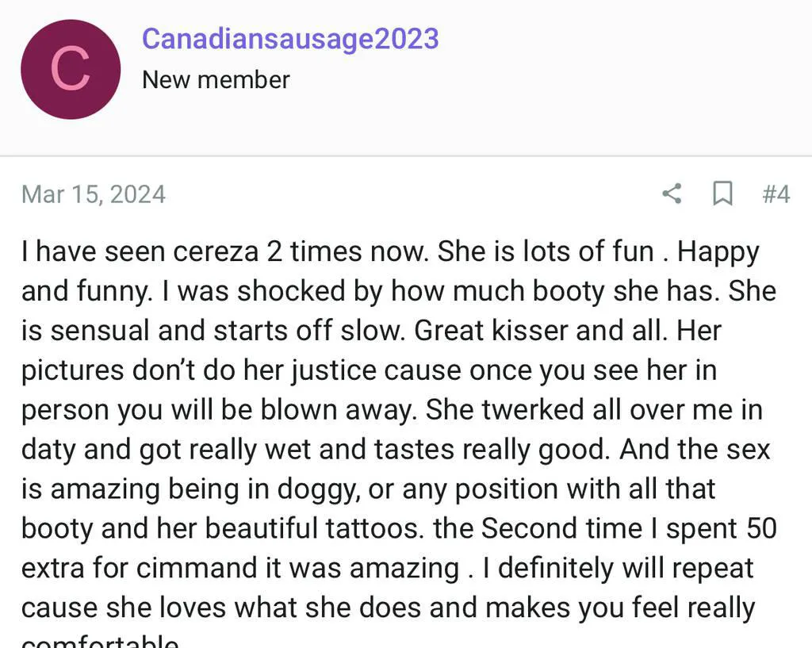Click the divider line under the user header
This screenshot has width=812, height=648.
[406, 156]
